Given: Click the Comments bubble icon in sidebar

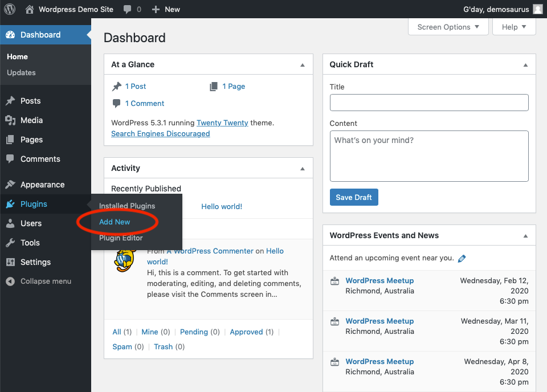Looking at the screenshot, I should coord(10,159).
